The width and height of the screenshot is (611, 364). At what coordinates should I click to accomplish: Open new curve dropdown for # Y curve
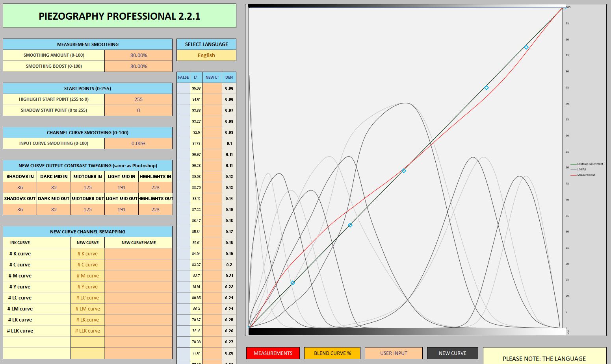coord(88,287)
